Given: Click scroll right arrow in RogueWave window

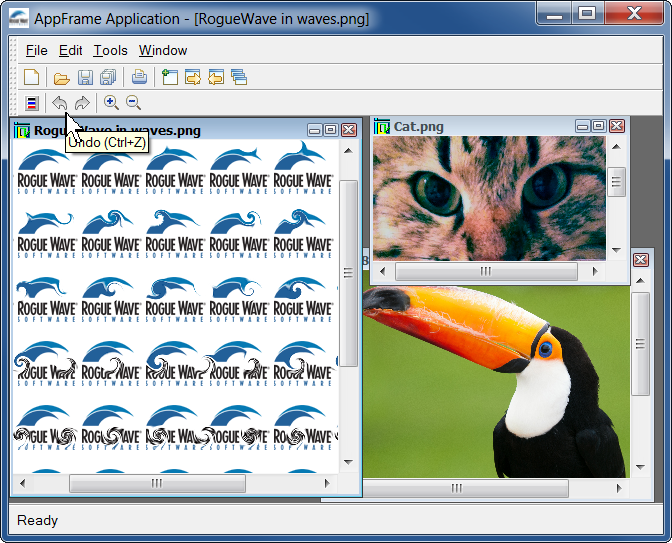Looking at the screenshot, I should 327,483.
